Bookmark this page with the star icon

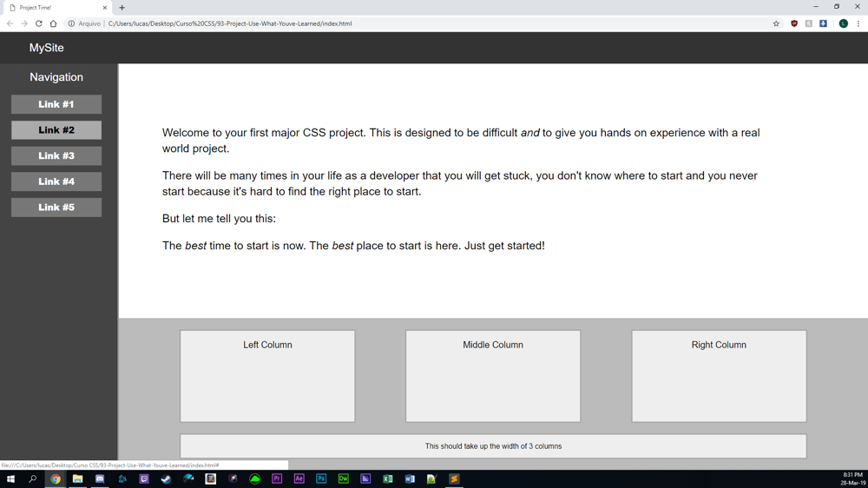click(776, 23)
